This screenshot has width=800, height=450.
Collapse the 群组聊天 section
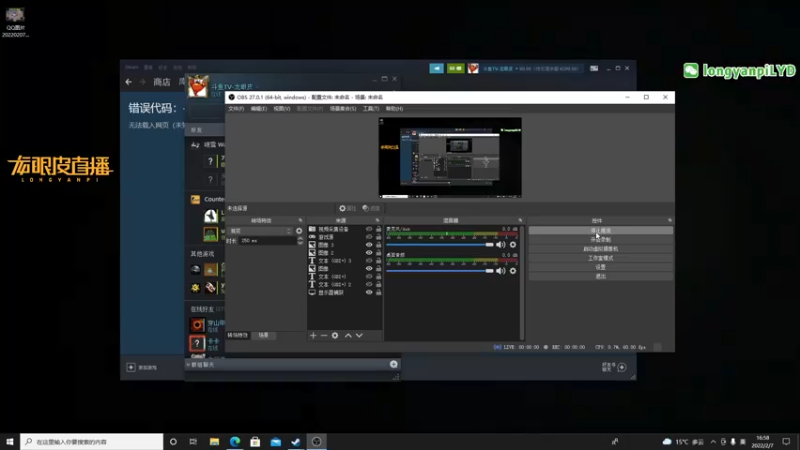(188, 365)
